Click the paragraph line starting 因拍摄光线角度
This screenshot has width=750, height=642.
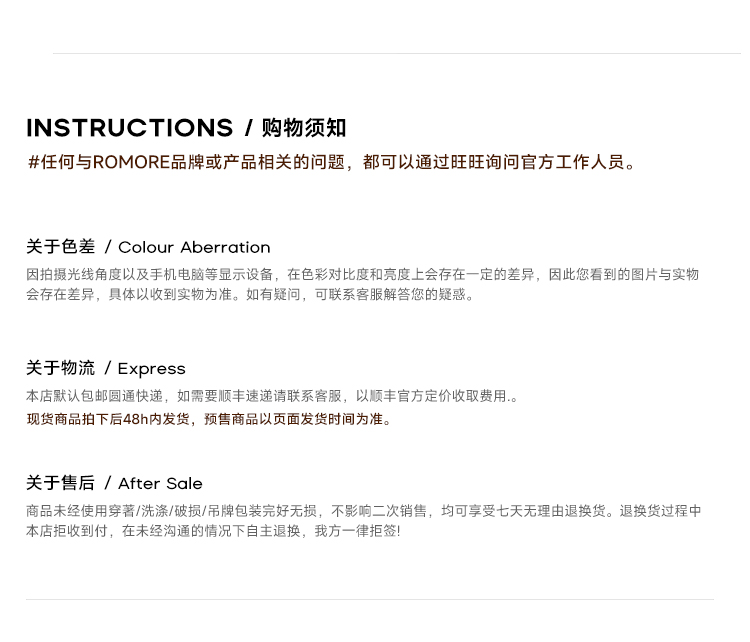tap(362, 274)
